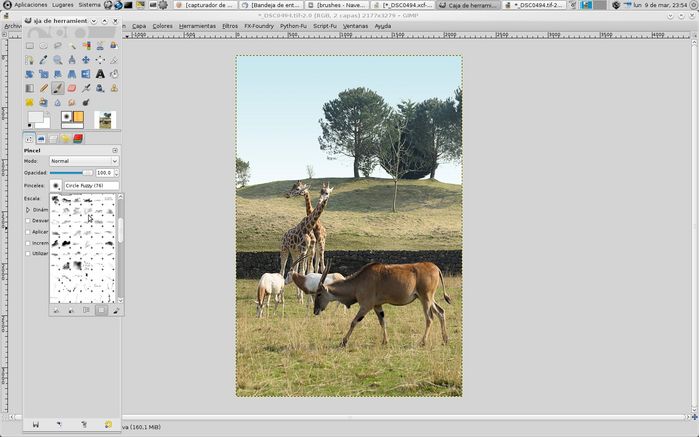This screenshot has height=437, width=699.
Task: Click the reset tool options yellow button
Action: point(108,425)
